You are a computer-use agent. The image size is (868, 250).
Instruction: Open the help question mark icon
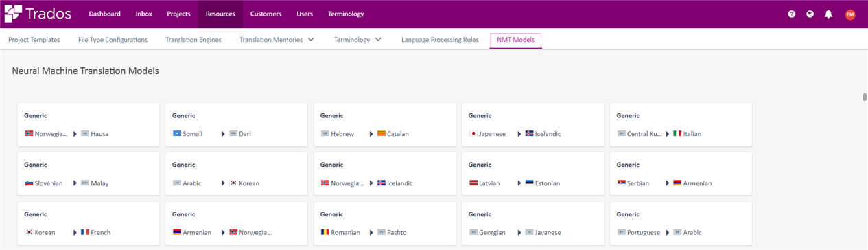click(792, 14)
